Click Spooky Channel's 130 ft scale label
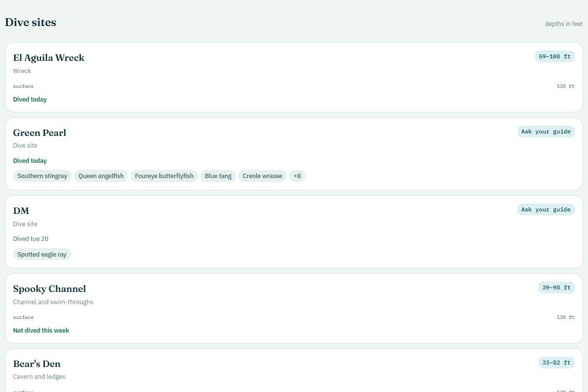Image resolution: width=588 pixels, height=392 pixels. click(x=565, y=317)
